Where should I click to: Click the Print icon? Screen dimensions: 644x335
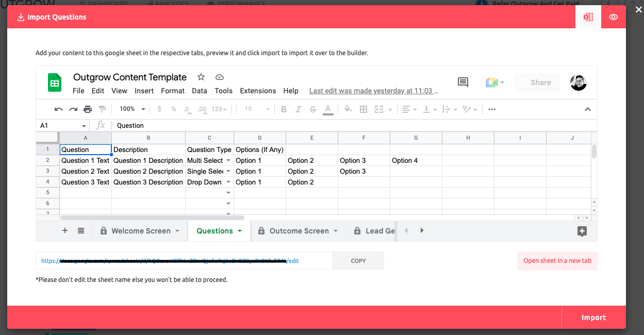(x=88, y=109)
